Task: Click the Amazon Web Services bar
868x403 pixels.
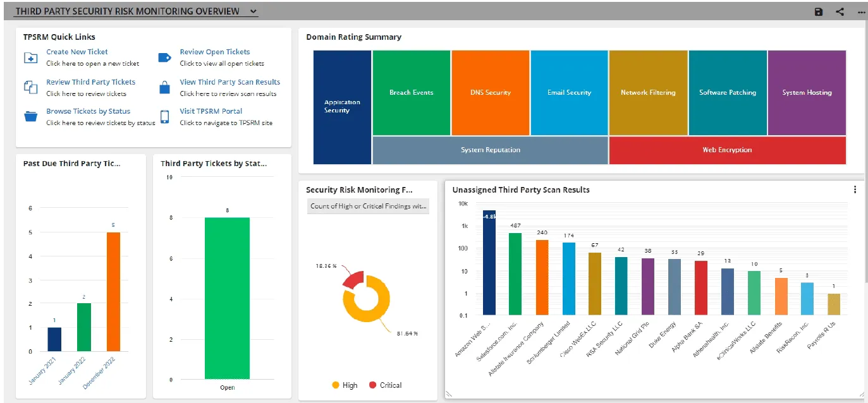Action: [x=489, y=262]
